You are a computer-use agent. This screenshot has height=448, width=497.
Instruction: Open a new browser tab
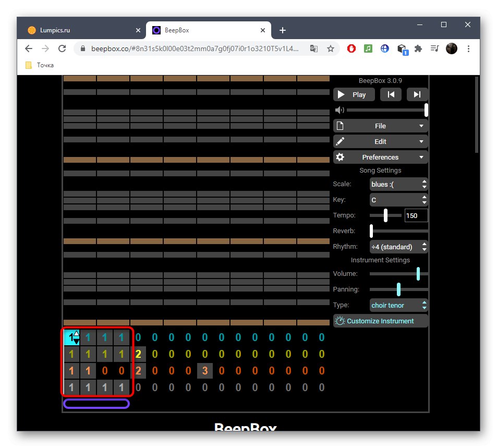click(x=283, y=30)
